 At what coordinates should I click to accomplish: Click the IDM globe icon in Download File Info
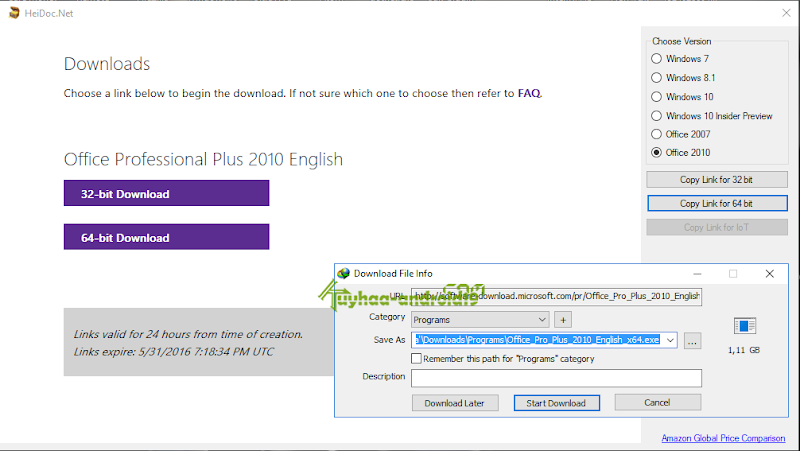point(344,273)
